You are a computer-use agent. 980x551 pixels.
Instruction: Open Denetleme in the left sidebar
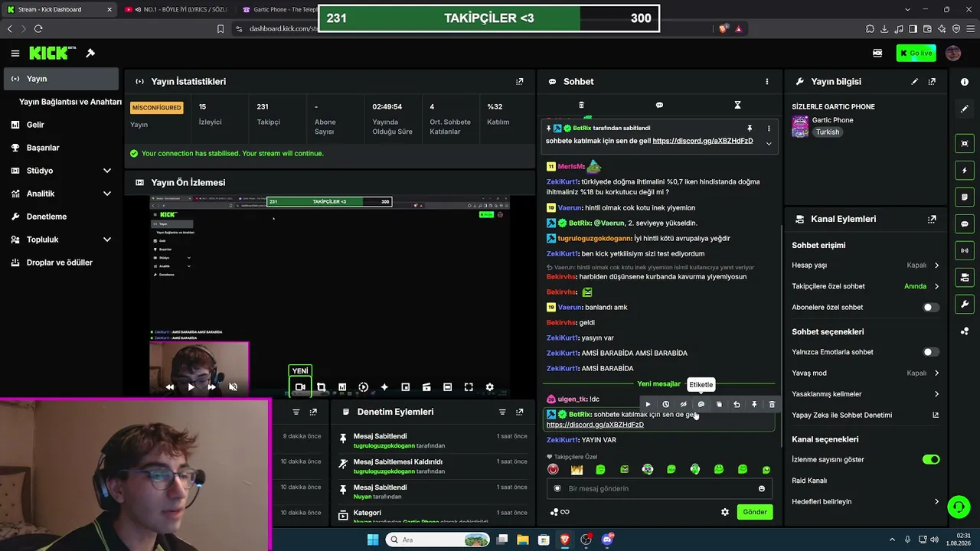coord(61,217)
